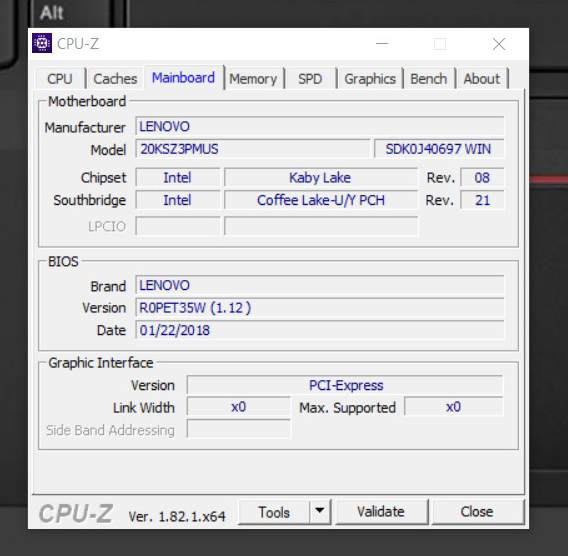Select BIOS version R0PET35W (1.12)
Screen dimensions: 568x556
pos(320,308)
